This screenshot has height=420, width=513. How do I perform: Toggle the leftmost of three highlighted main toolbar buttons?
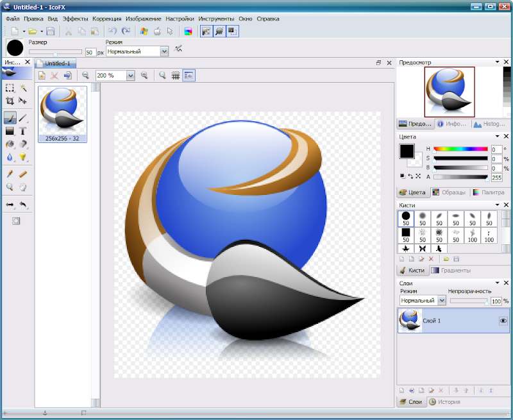click(206, 31)
